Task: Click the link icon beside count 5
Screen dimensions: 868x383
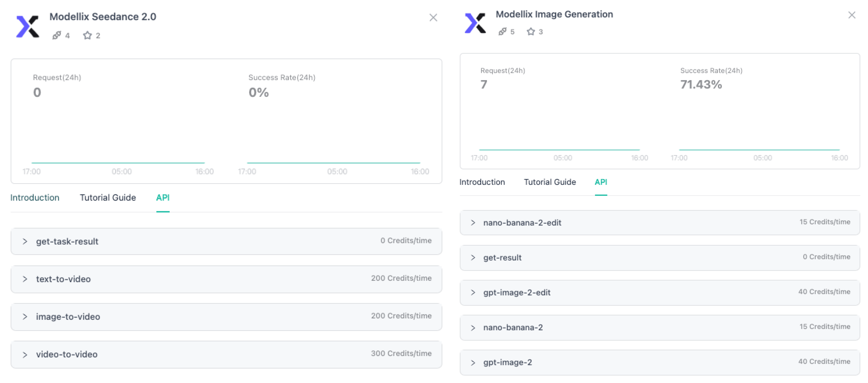Action: pos(502,32)
